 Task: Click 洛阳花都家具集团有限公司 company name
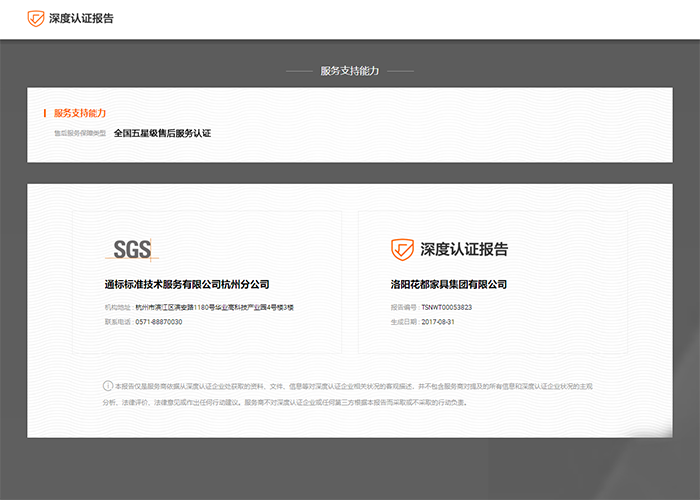(x=448, y=284)
